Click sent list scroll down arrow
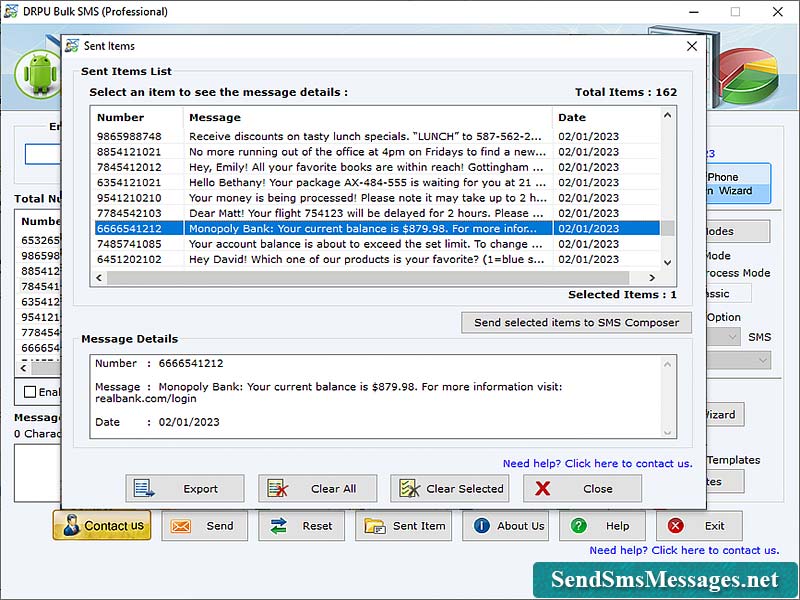Image resolution: width=800 pixels, height=600 pixels. (667, 262)
